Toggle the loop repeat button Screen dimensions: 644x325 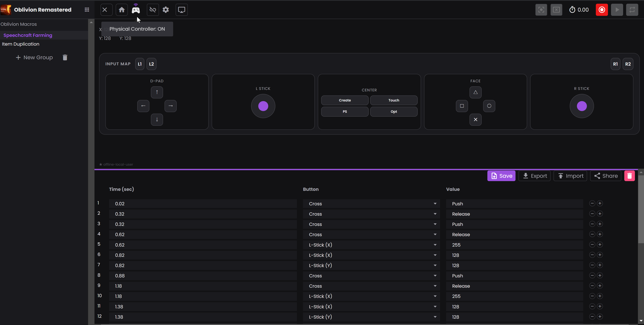coord(632,10)
